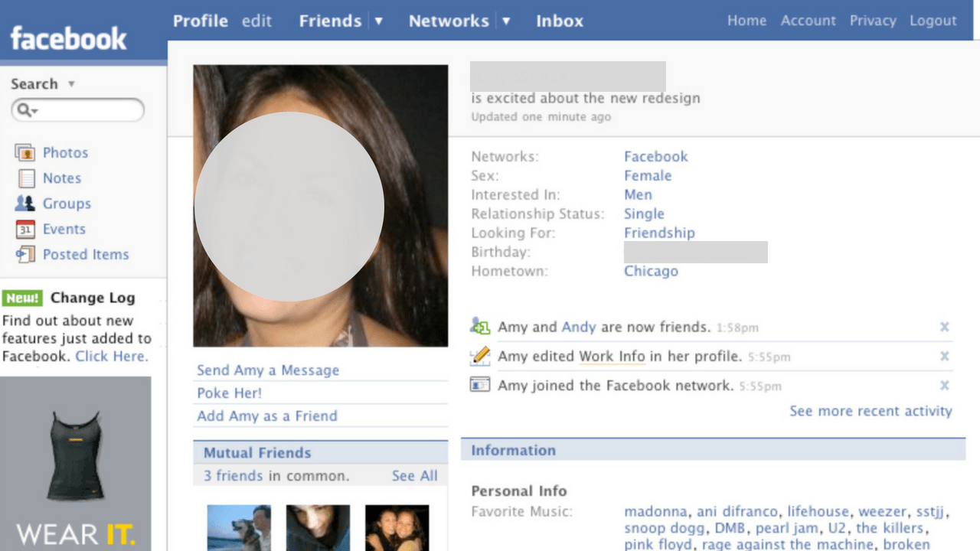Click ani difranco in Favorite Music
This screenshot has height=551, width=980.
737,511
